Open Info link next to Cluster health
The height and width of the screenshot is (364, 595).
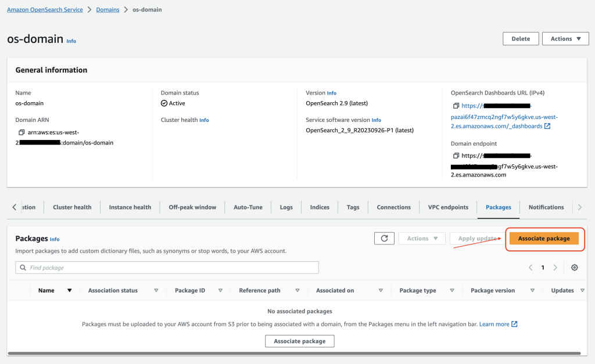click(204, 120)
